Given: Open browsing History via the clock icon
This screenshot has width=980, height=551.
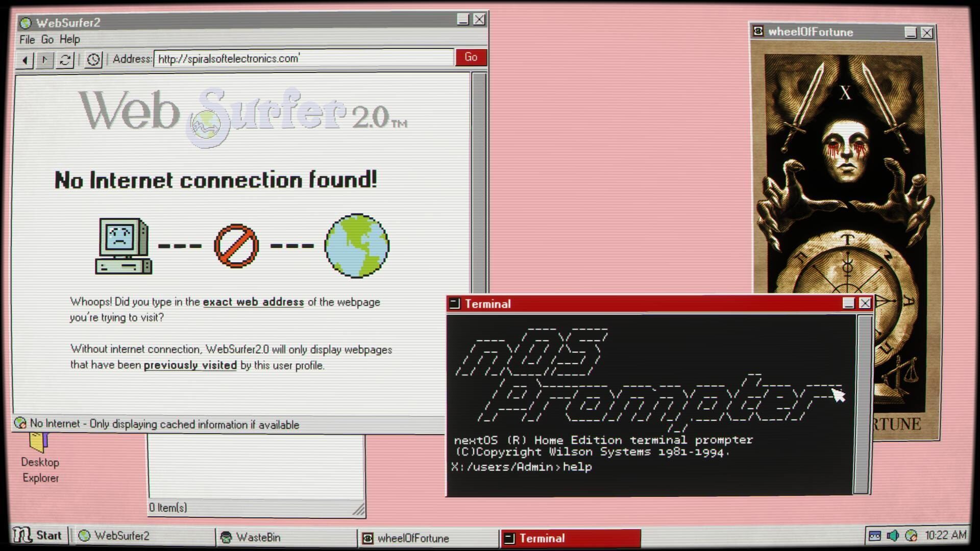Looking at the screenshot, I should pyautogui.click(x=93, y=59).
